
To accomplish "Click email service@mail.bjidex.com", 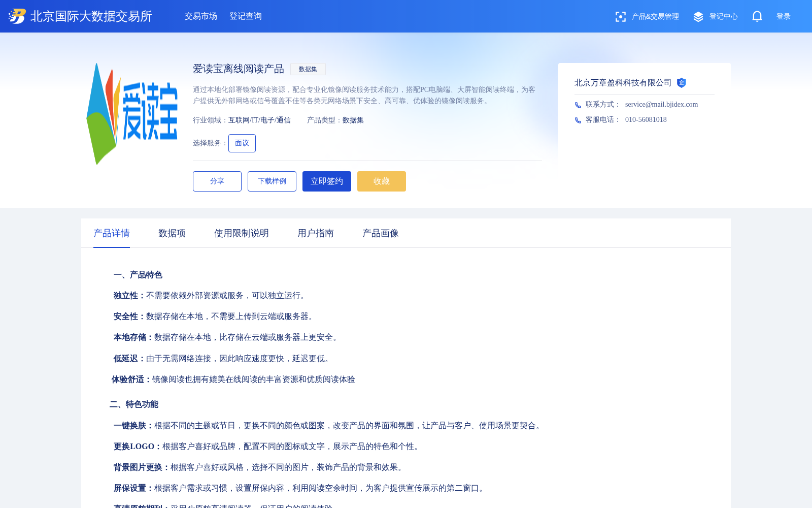I will [x=661, y=105].
